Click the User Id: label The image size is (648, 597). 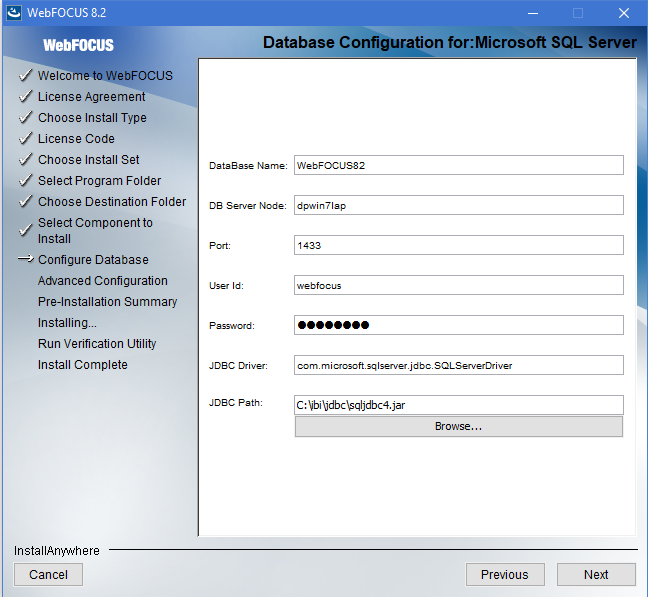(x=226, y=286)
